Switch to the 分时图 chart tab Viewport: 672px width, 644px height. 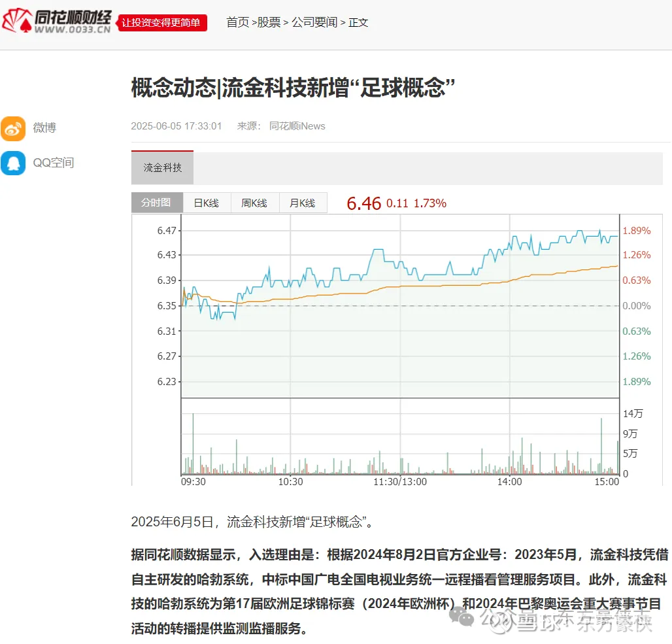point(157,203)
